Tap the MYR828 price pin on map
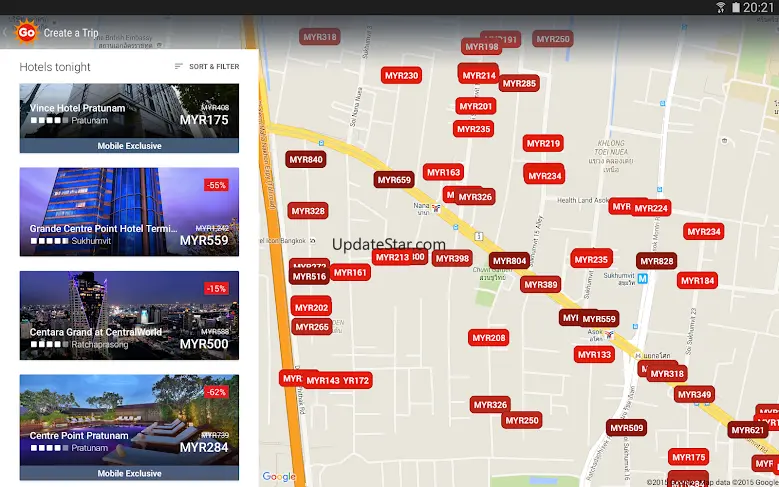Screen dimensions: 779x487 click(656, 261)
